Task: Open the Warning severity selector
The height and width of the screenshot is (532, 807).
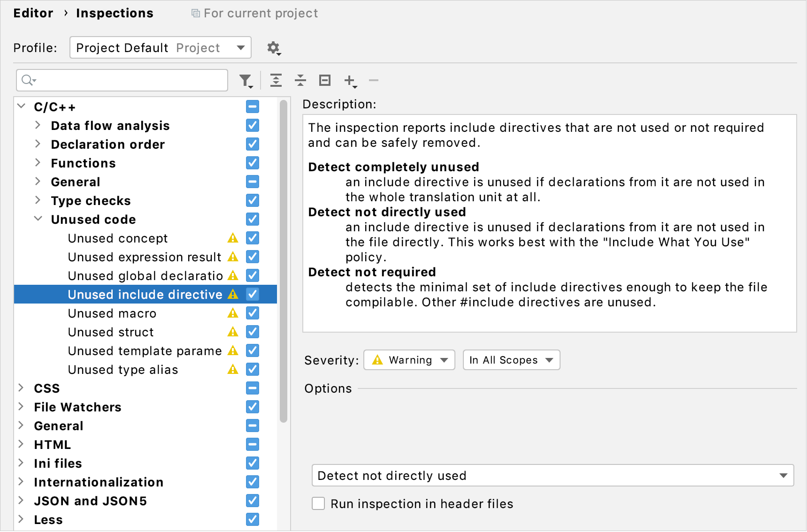Action: pyautogui.click(x=408, y=360)
